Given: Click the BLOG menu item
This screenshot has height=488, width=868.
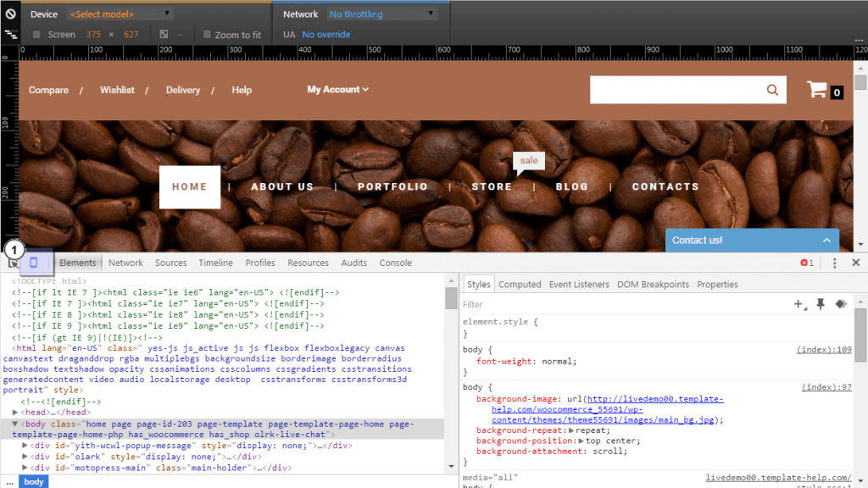Looking at the screenshot, I should (x=572, y=187).
